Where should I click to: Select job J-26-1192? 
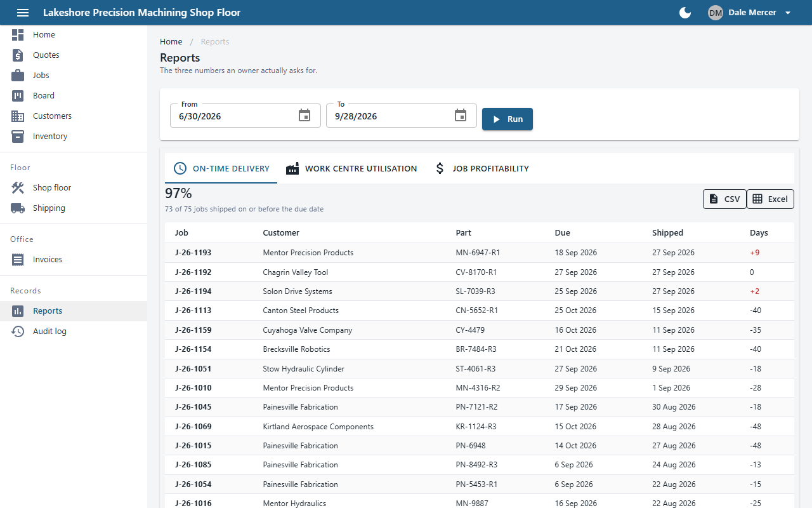tap(193, 272)
